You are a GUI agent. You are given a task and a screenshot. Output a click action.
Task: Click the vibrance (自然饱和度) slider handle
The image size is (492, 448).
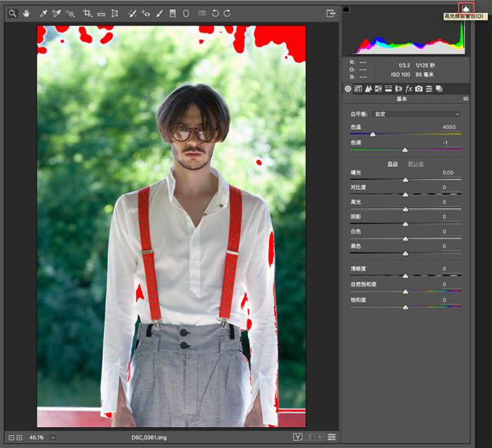pos(405,292)
